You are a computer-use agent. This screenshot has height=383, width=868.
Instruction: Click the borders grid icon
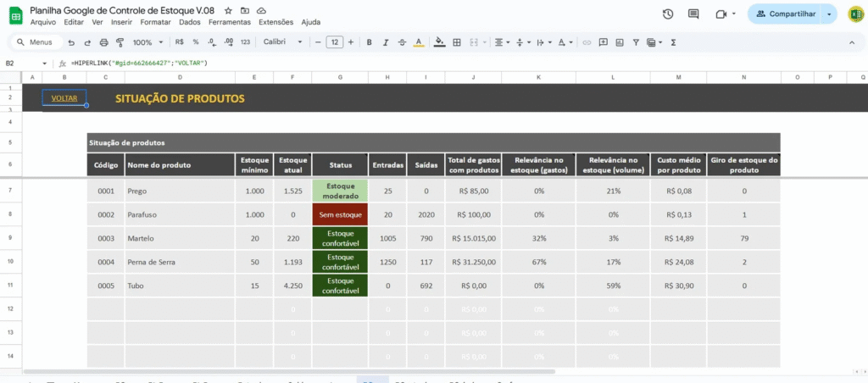pos(457,42)
